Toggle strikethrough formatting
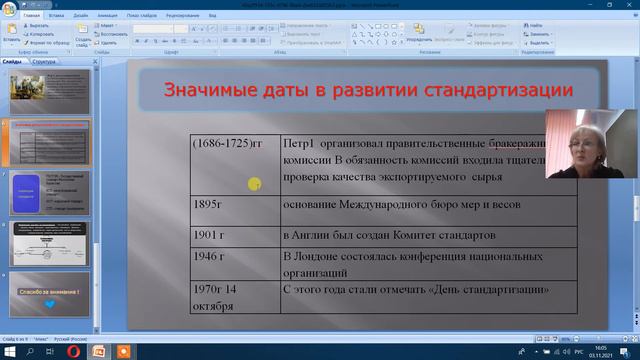Screen dimensions: 640x360 click(164, 41)
